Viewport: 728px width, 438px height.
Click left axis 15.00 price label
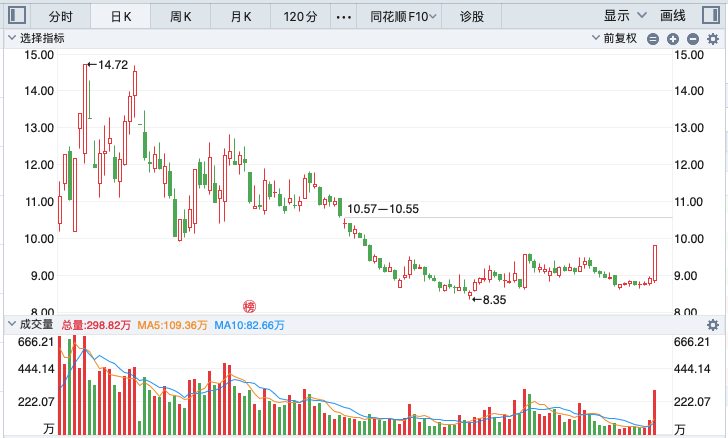click(x=39, y=55)
